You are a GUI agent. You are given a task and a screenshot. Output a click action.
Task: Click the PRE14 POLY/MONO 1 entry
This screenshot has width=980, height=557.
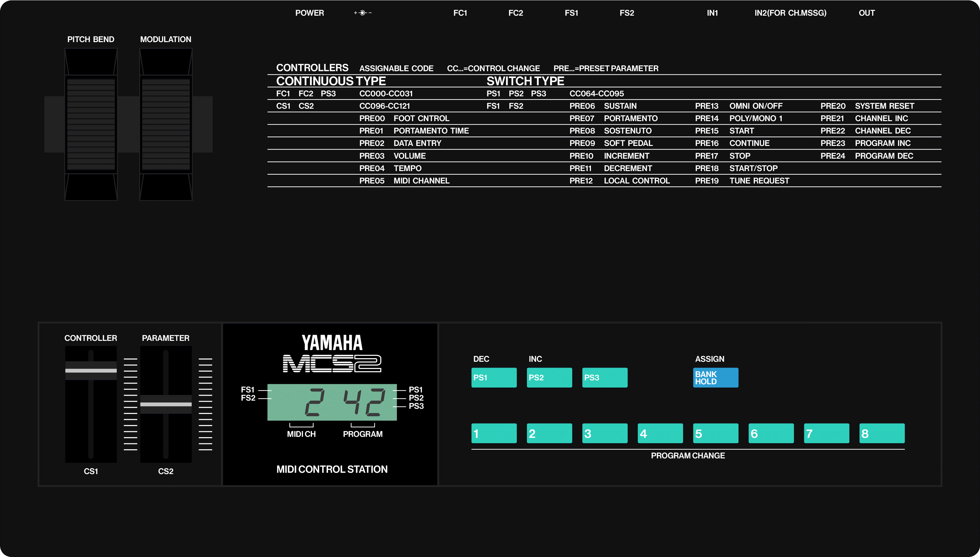pos(739,118)
